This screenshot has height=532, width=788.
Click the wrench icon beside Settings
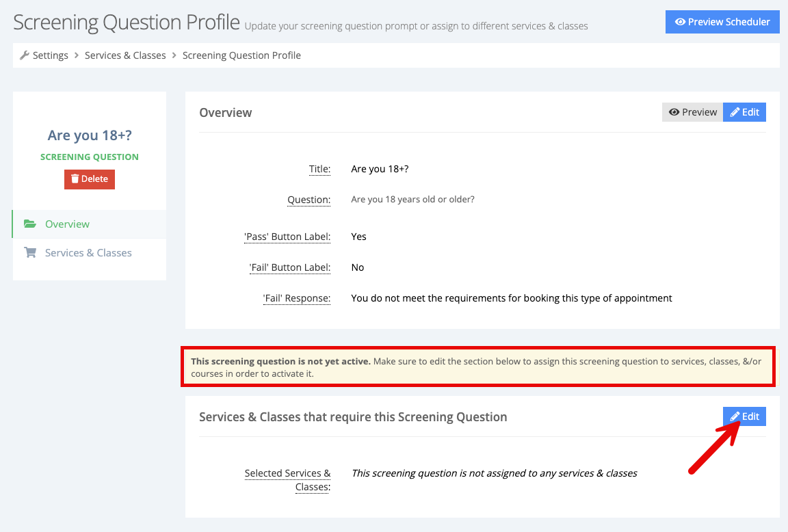[x=24, y=55]
